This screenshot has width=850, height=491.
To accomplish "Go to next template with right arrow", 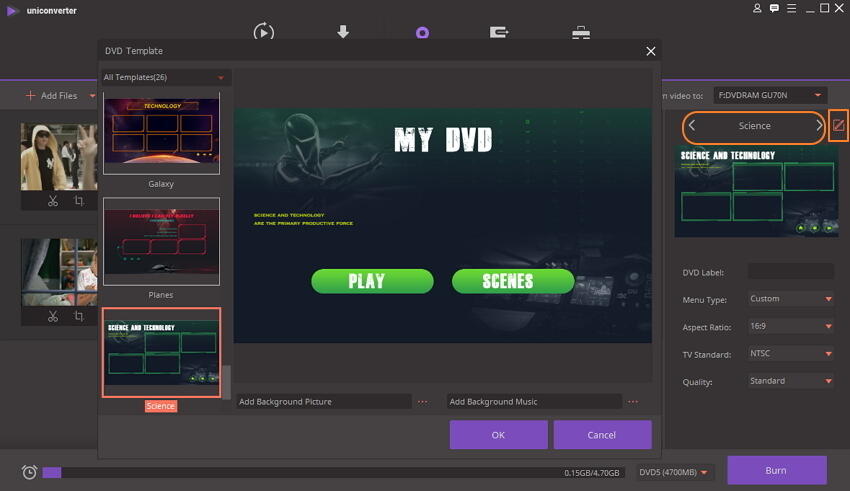I will tap(819, 126).
